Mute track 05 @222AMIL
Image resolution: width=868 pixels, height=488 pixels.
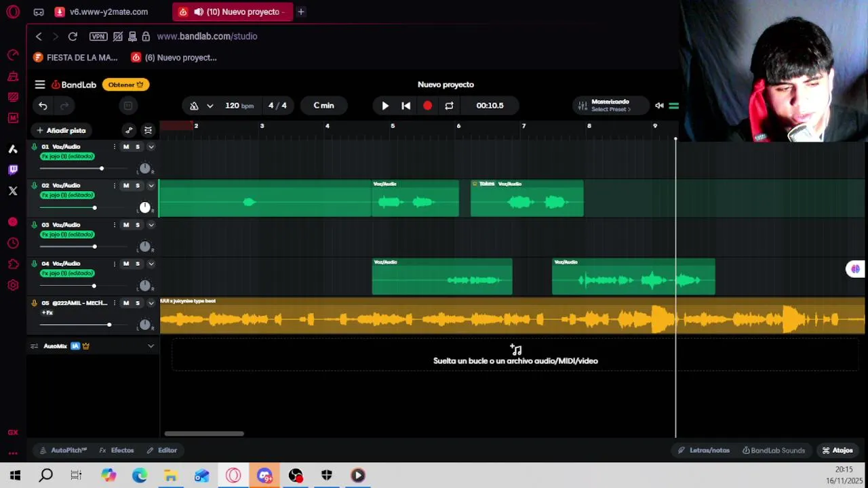pos(125,303)
